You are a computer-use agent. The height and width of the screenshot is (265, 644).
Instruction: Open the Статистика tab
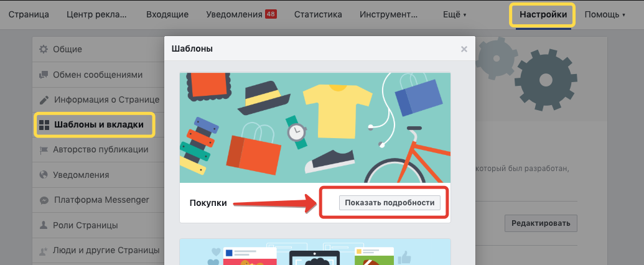click(x=318, y=14)
